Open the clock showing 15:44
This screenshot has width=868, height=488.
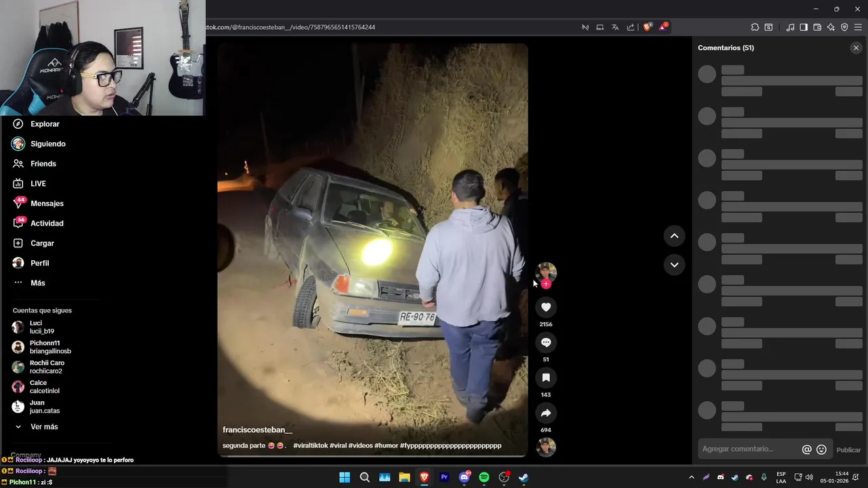tap(835, 477)
